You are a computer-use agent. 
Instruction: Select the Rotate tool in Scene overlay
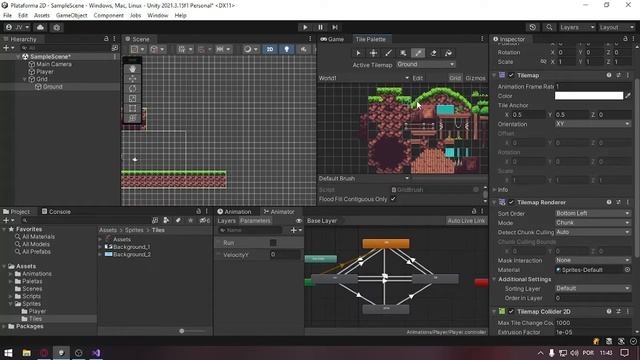tap(132, 89)
